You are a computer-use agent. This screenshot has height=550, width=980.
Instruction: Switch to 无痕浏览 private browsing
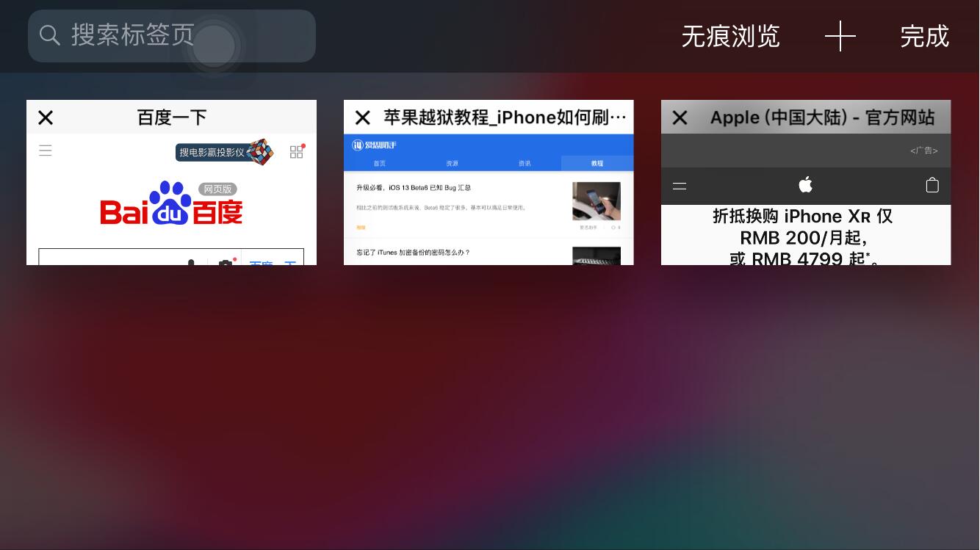point(730,36)
